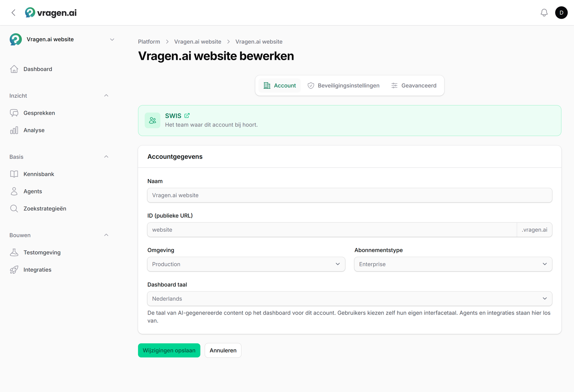
Task: Open the Abonnementstype dropdown showing Enterprise
Action: 453,264
